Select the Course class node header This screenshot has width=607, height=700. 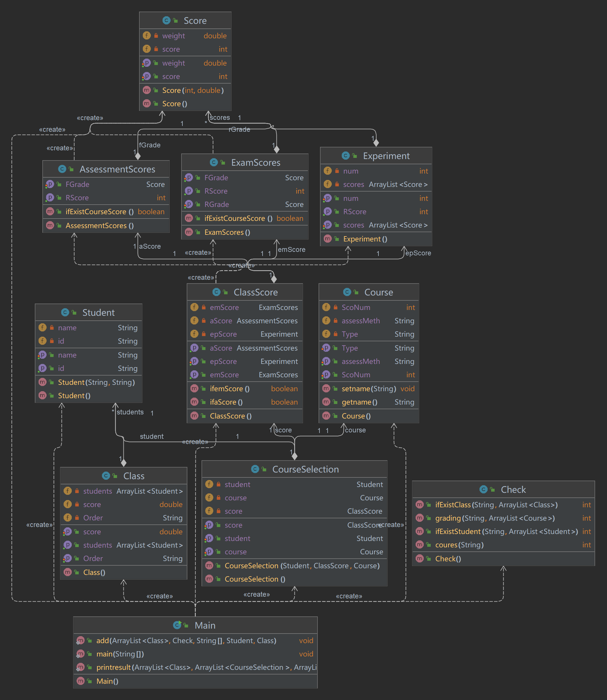(x=378, y=292)
